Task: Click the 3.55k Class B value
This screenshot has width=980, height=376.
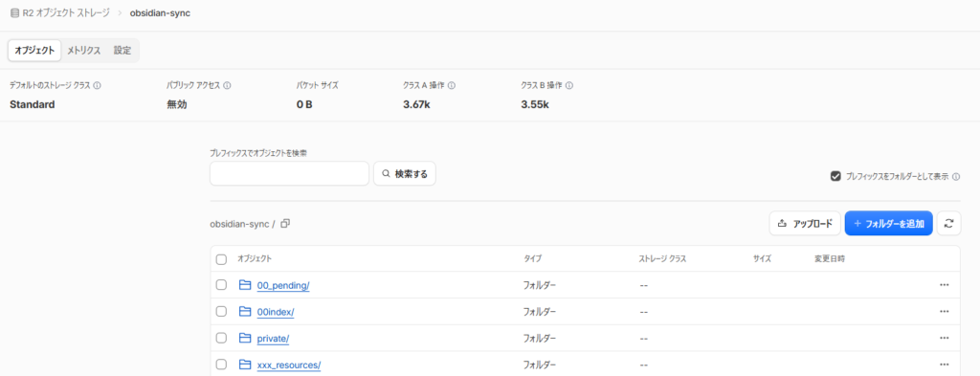Action: click(535, 104)
